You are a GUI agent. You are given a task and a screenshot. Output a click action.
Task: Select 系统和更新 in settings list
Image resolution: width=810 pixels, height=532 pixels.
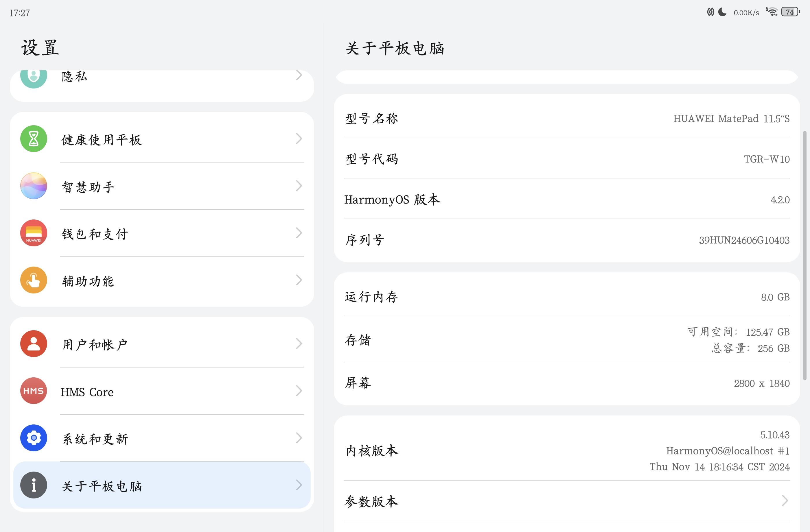(95, 439)
